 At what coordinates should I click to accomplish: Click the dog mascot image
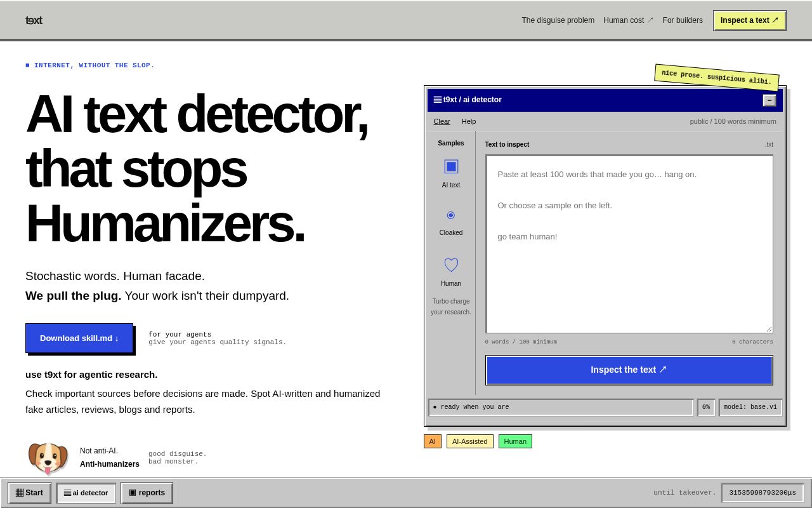(48, 458)
